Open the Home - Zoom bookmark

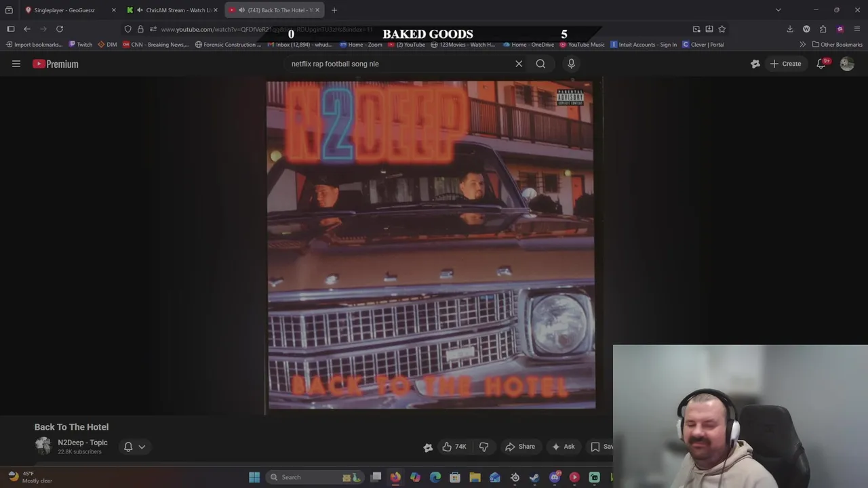click(x=361, y=45)
